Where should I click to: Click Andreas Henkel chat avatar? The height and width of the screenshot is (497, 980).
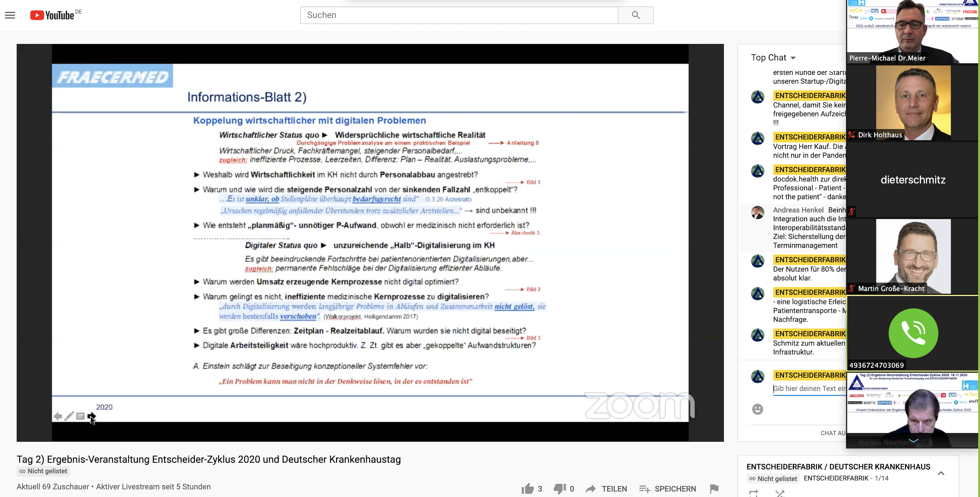coord(757,212)
